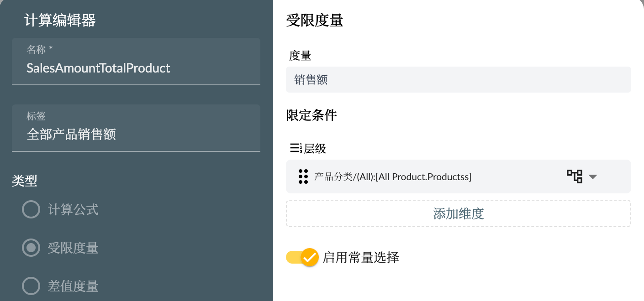Screen dimensions: 644x301
Task: Click the 标签 field showing 全部产品销售额
Action: pos(136,134)
